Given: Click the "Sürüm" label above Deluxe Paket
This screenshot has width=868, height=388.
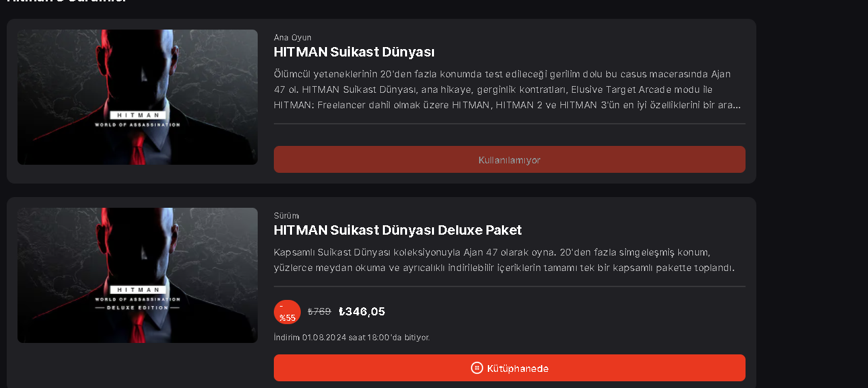Looking at the screenshot, I should coord(287,216).
